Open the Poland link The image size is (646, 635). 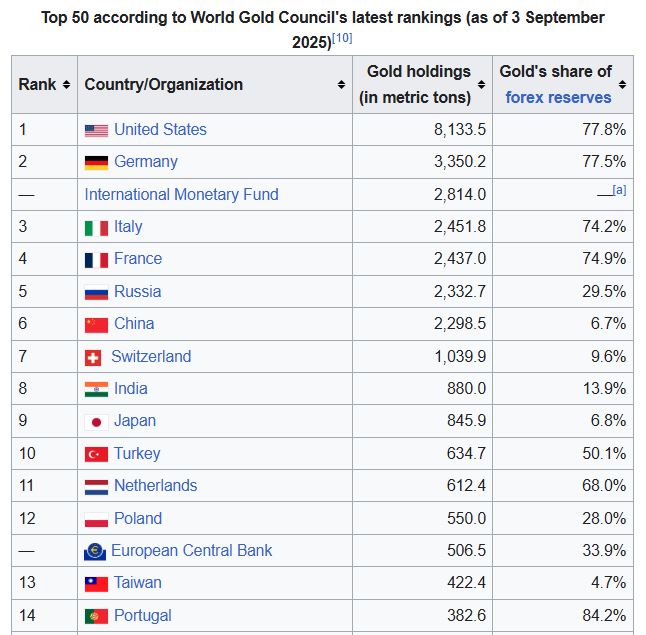click(138, 518)
